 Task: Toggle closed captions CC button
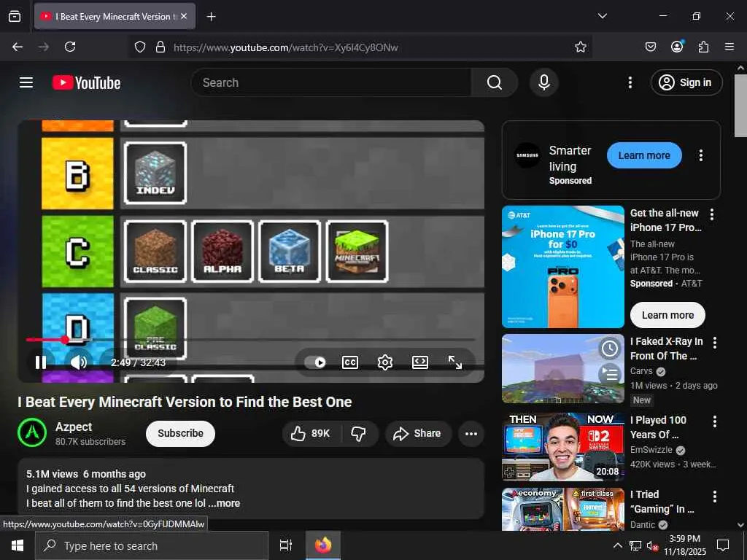coord(350,362)
